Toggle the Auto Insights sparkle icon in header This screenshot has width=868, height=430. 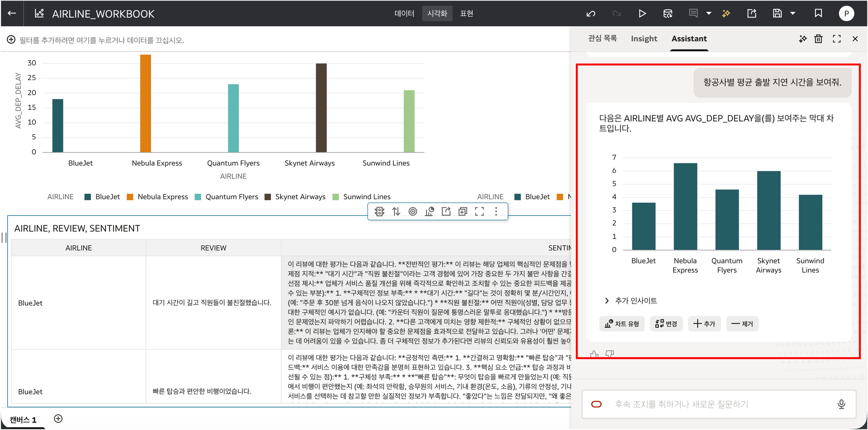pos(726,13)
